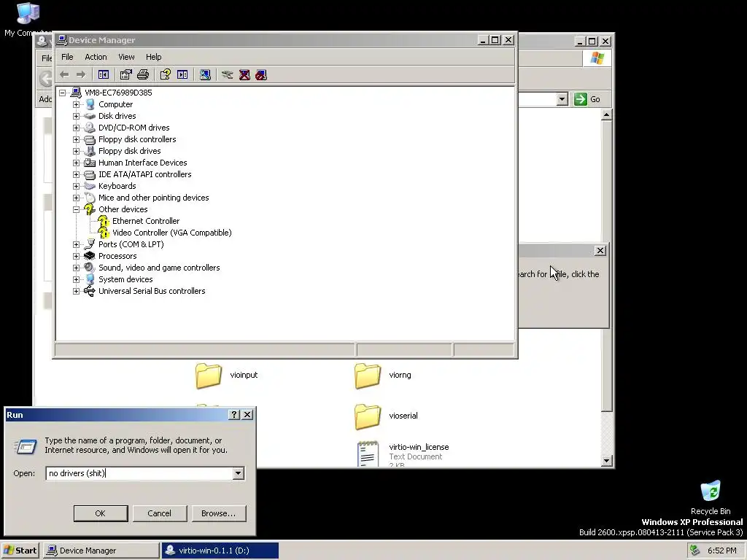
Task: Click the Universal Serial Bus controllers icon
Action: point(89,291)
